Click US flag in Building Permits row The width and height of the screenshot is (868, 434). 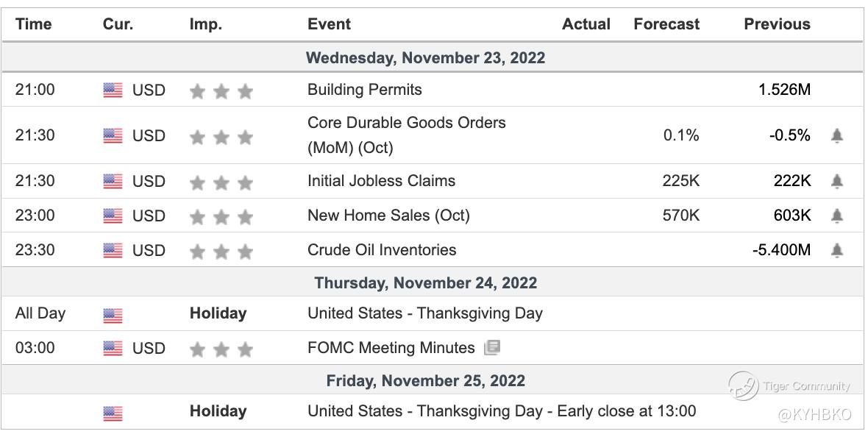[x=113, y=90]
